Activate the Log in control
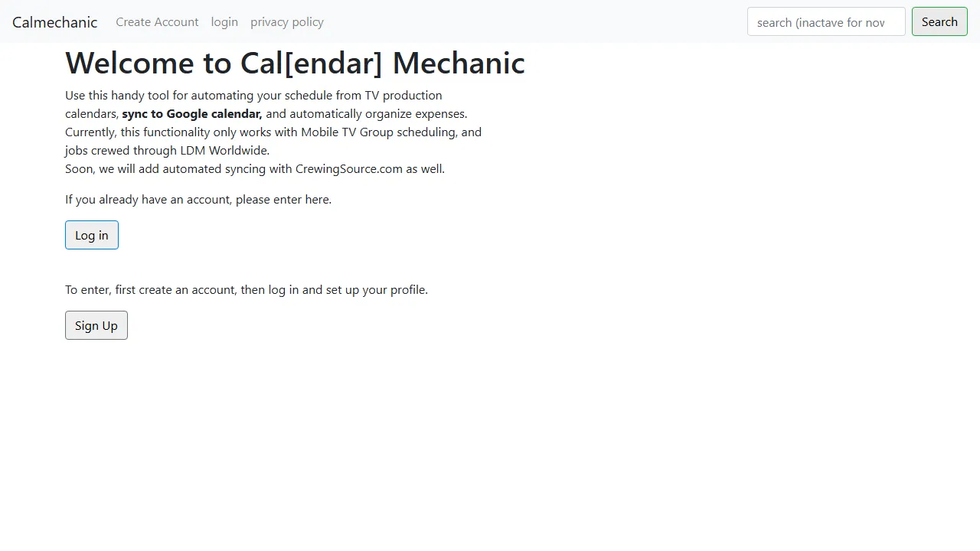 91,235
